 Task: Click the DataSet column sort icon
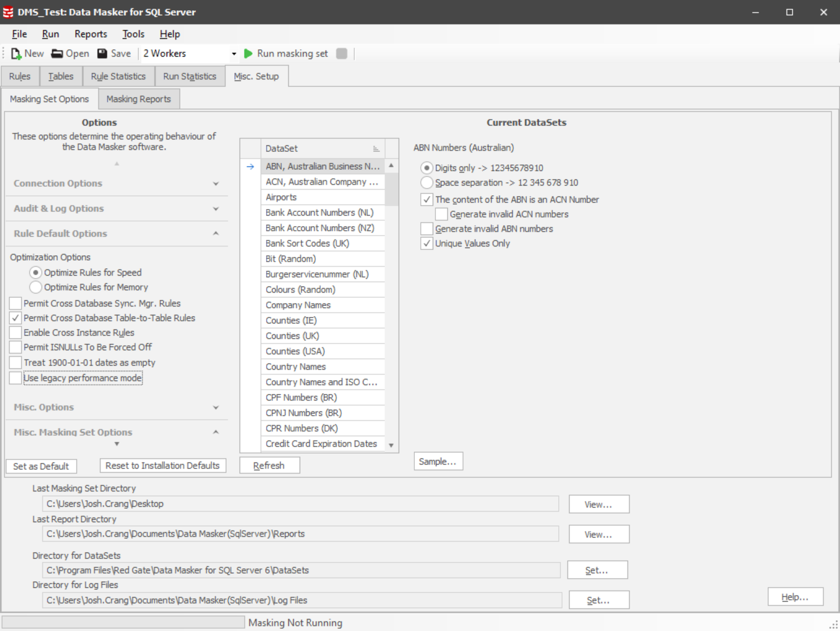point(376,149)
